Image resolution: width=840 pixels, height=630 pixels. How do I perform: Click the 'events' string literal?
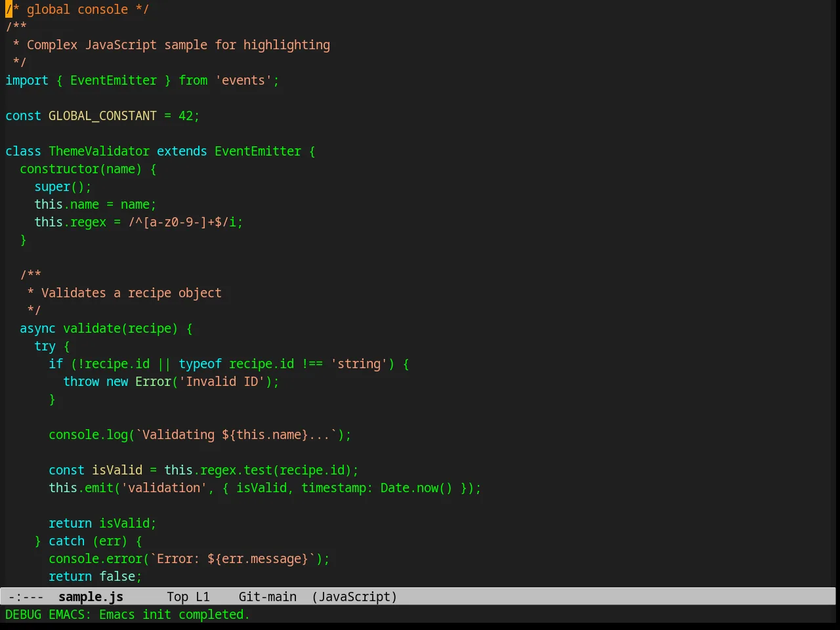243,80
